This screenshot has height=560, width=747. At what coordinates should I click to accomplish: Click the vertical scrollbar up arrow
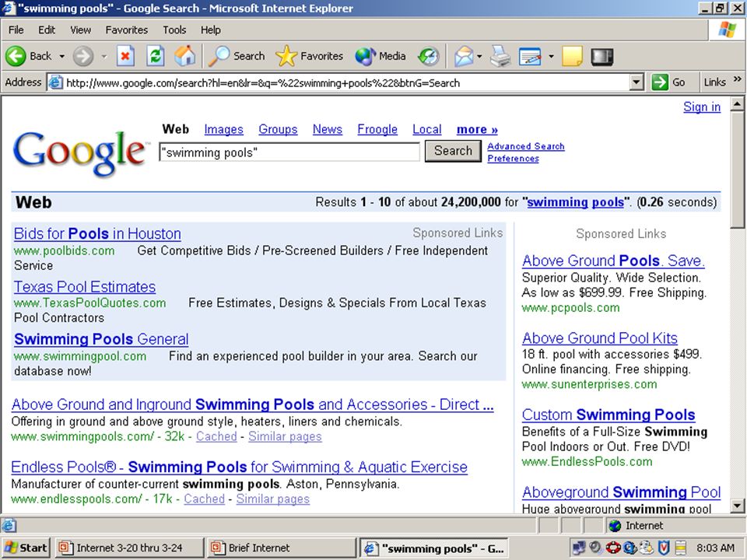pyautogui.click(x=737, y=103)
